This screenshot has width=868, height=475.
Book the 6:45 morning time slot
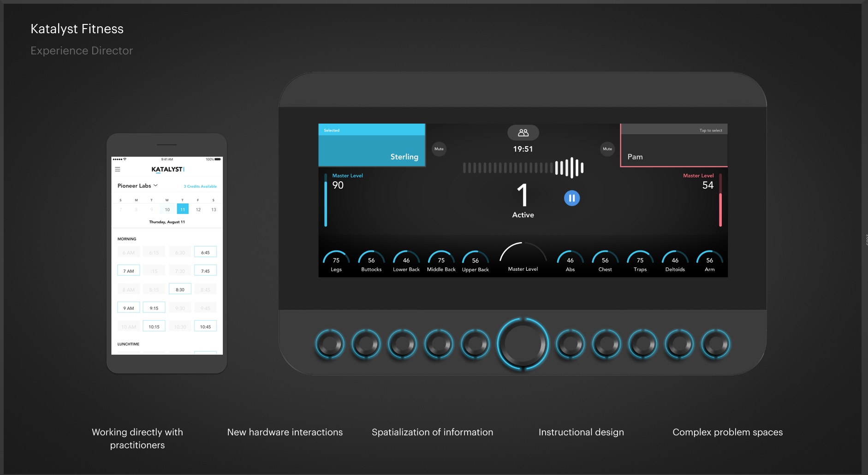(205, 252)
